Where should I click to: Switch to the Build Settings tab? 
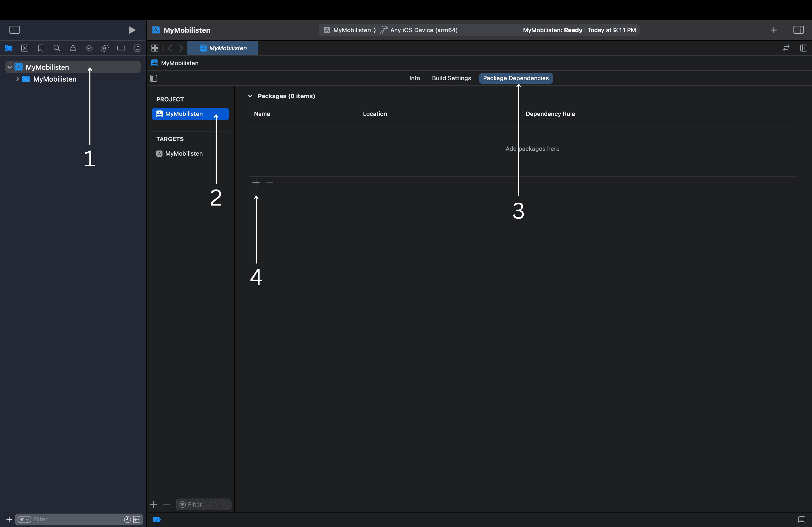451,78
